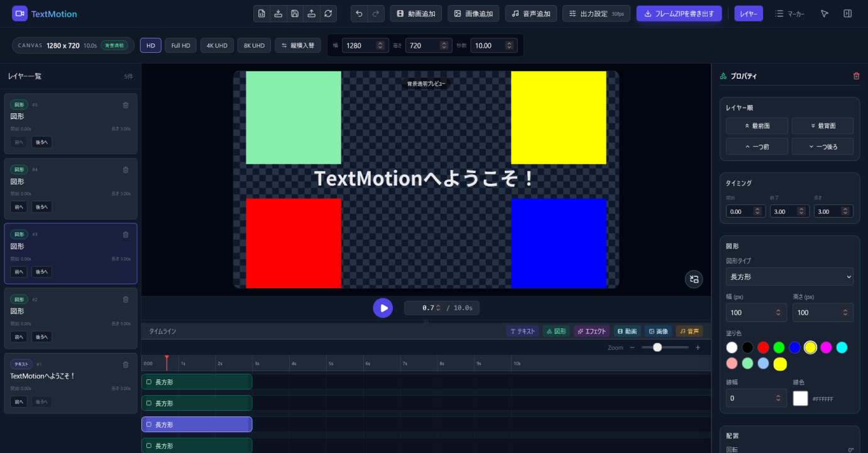
Task: Add a テキスト track in timeline
Action: (522, 331)
